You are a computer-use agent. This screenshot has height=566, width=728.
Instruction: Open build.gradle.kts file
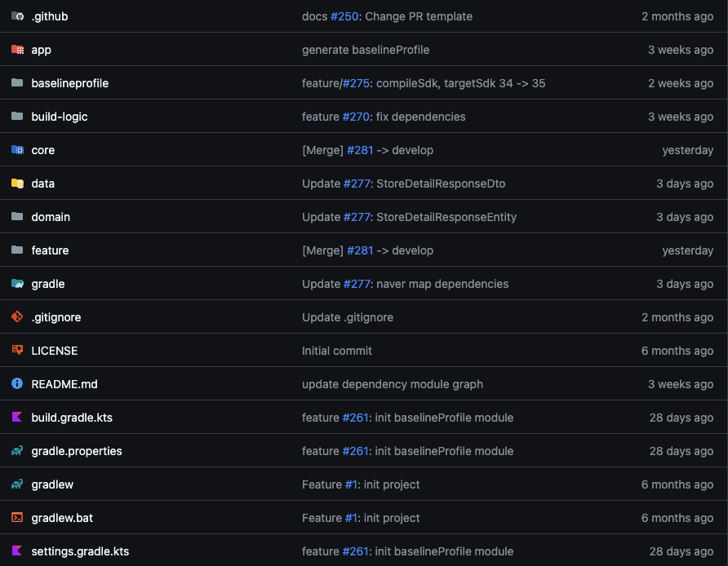pos(72,418)
